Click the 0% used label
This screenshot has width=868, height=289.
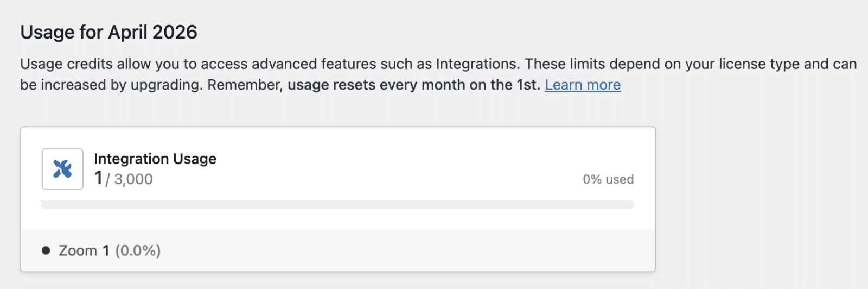tap(608, 179)
